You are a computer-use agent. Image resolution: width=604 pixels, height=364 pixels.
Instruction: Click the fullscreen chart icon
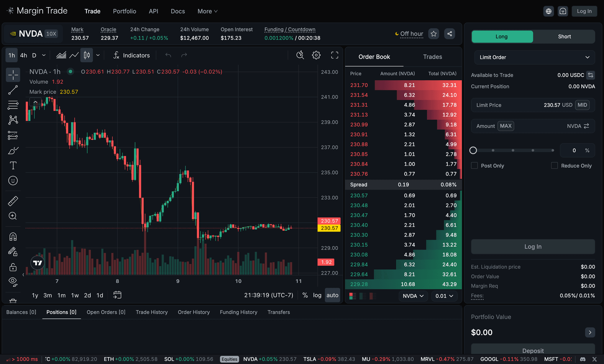click(334, 55)
